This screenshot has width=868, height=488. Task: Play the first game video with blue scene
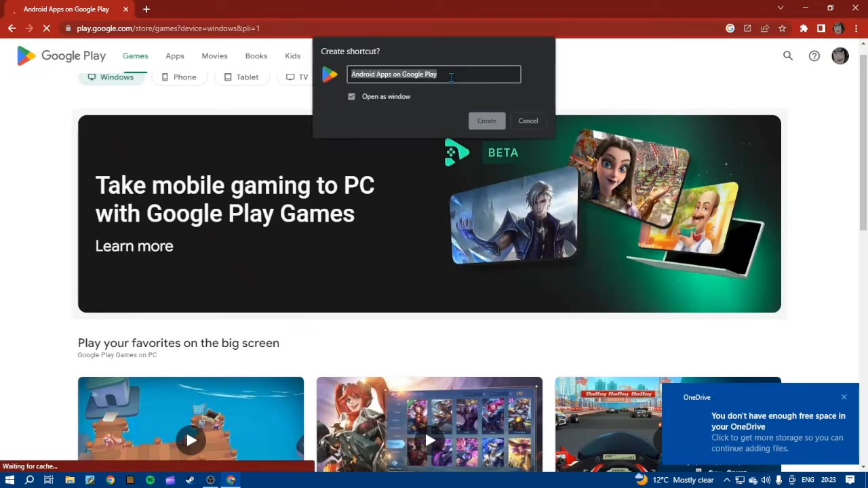point(191,441)
